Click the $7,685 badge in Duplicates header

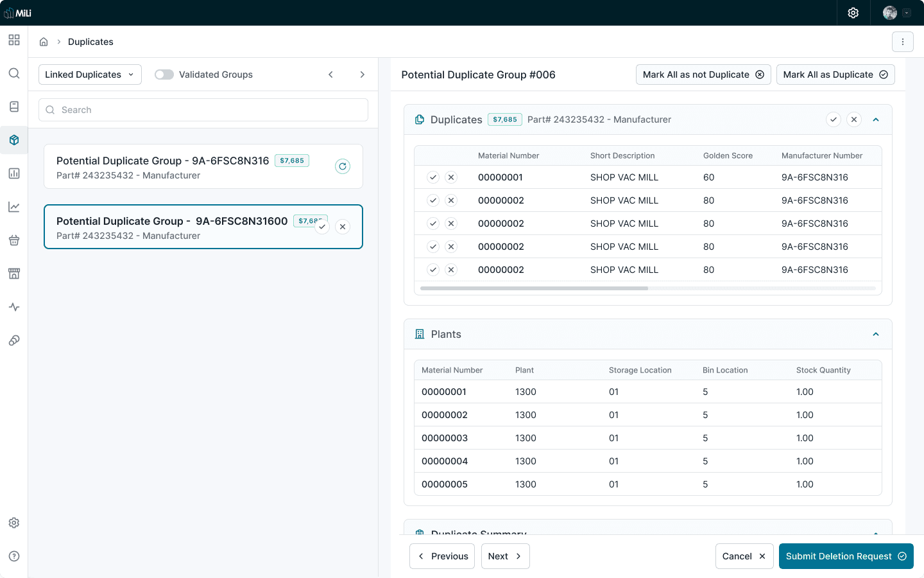(505, 119)
